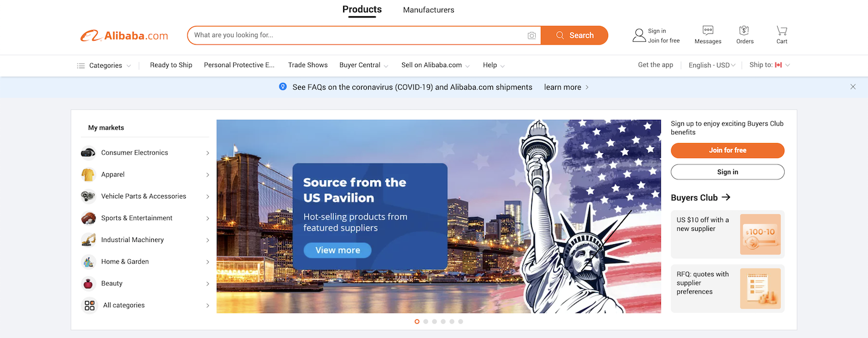Open Ready to Ship menu item
The height and width of the screenshot is (338, 868).
tap(171, 65)
